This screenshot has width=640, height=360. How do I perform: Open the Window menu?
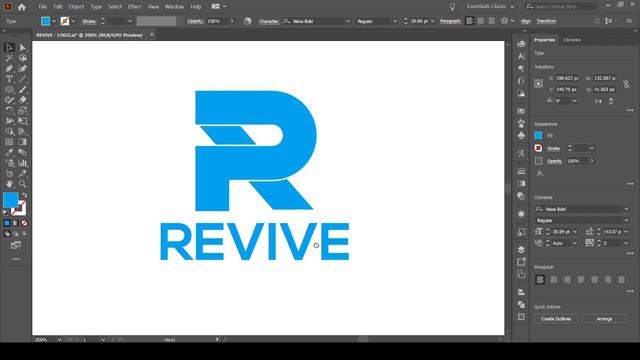[174, 7]
